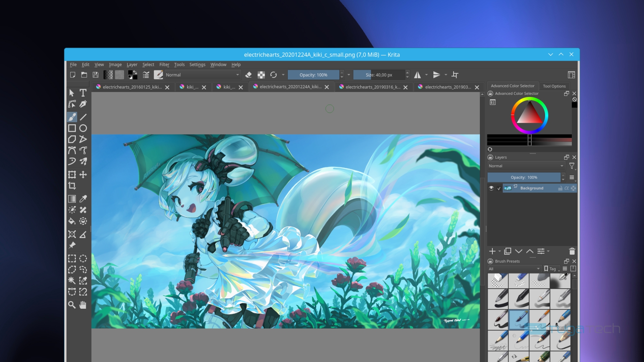Select the Polygon tool
This screenshot has width=644, height=362.
point(72,139)
